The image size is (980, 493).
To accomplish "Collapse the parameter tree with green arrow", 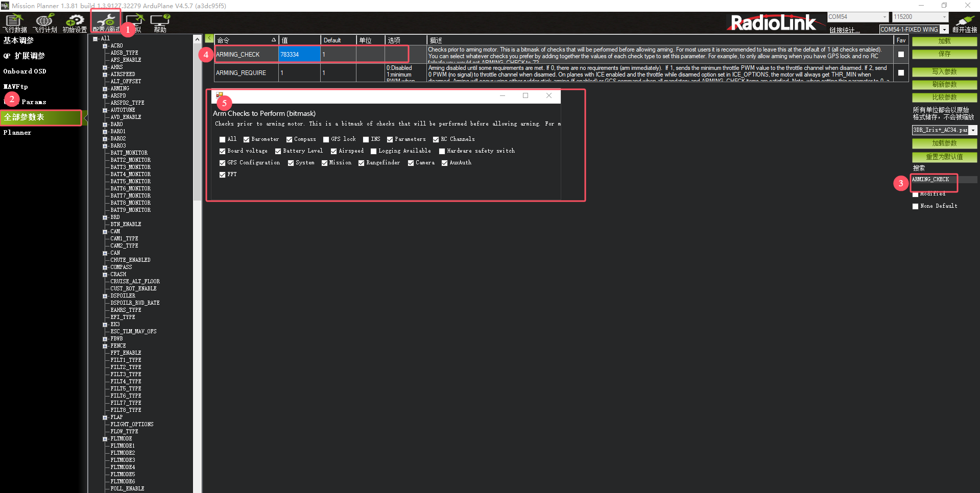I will point(209,38).
